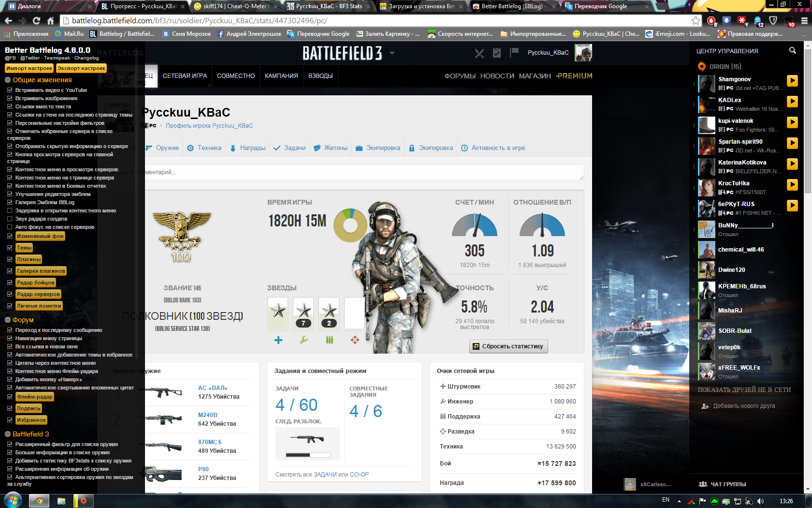This screenshot has width=812, height=508.
Task: Toggle Встраивать видео с YouTube checkbox
Action: [x=10, y=90]
